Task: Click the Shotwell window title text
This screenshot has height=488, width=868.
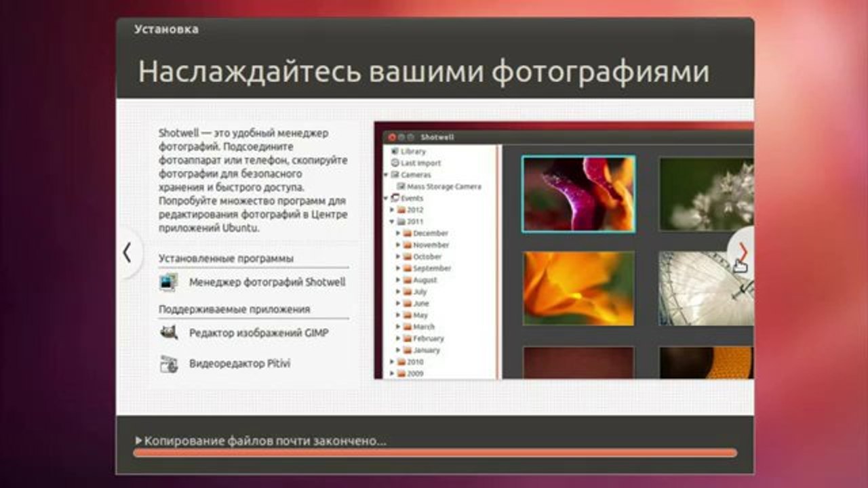Action: click(437, 137)
